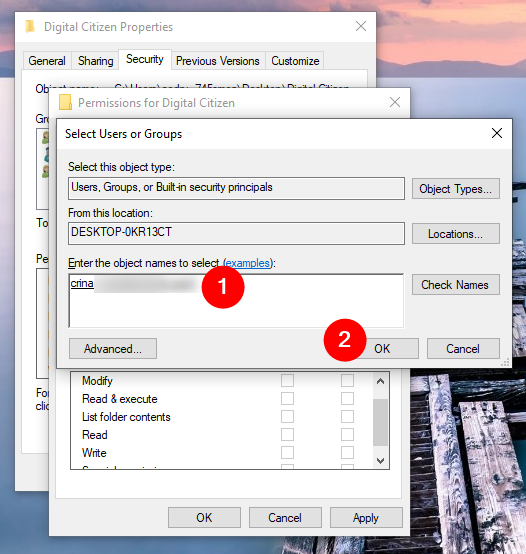Image resolution: width=526 pixels, height=554 pixels.
Task: Click the folder icon in Permissions title bar
Action: [65, 102]
